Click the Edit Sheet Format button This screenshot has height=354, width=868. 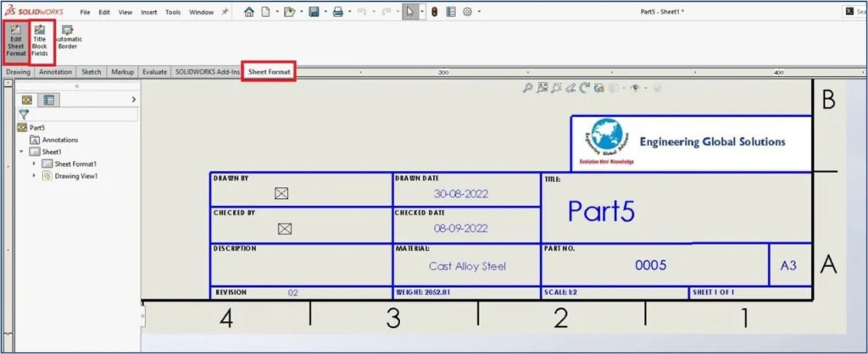pyautogui.click(x=15, y=41)
